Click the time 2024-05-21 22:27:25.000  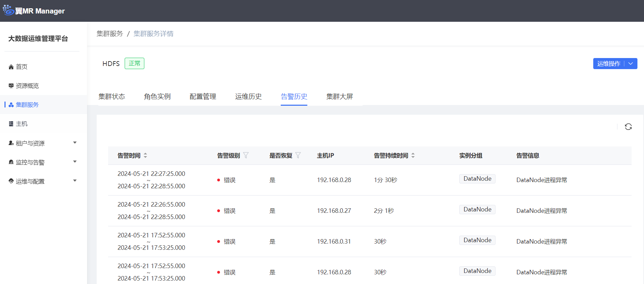pyautogui.click(x=151, y=174)
